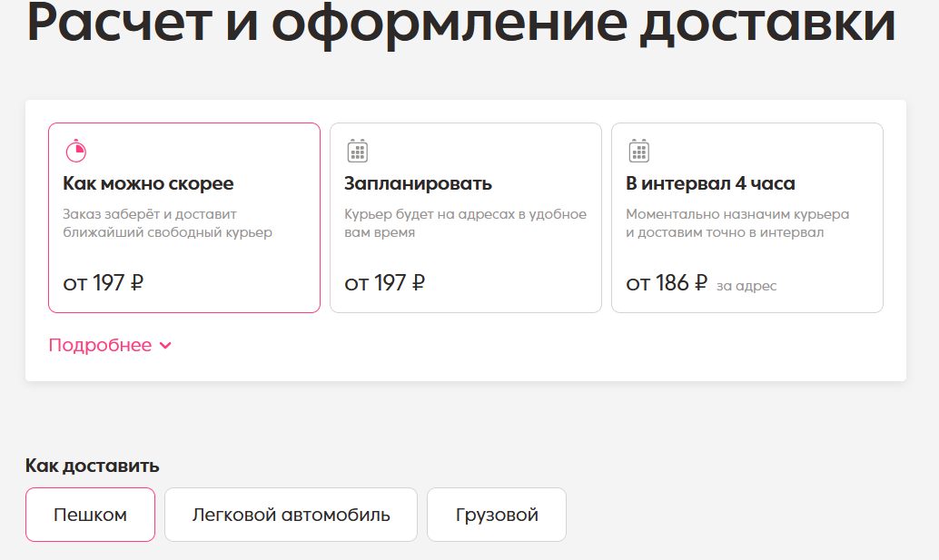The height and width of the screenshot is (560, 939).
Task: Click the Как доставить section label
Action: pyautogui.click(x=93, y=466)
